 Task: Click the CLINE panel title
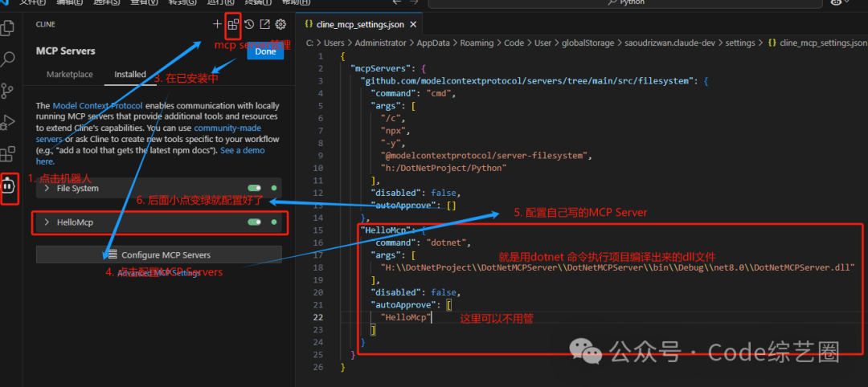point(45,24)
